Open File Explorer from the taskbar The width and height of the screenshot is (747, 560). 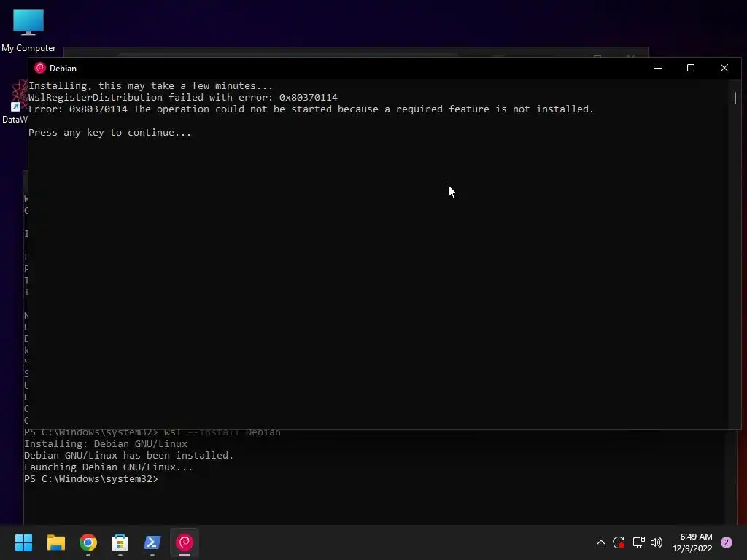[x=55, y=542]
